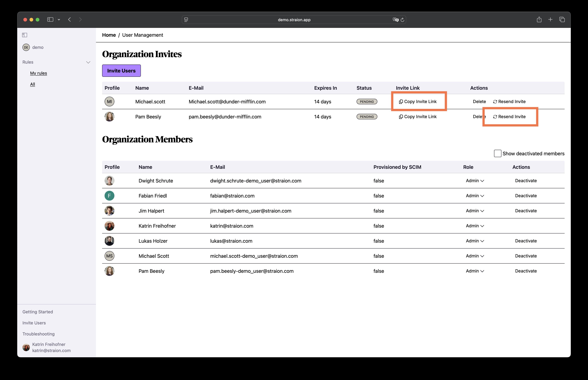Go back with the browser back arrow
Viewport: 588px width, 380px height.
70,20
